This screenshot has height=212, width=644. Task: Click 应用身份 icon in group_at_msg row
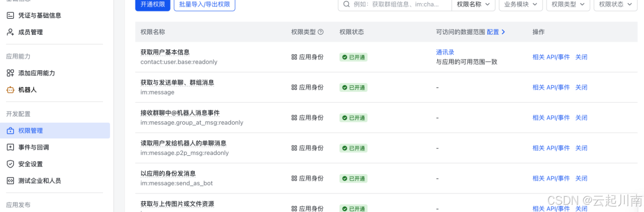[x=294, y=118]
